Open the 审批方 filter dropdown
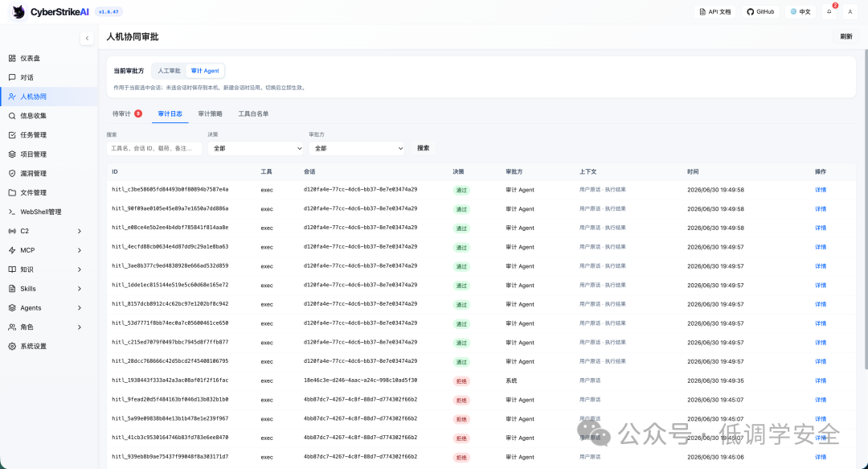Image resolution: width=868 pixels, height=469 pixels. point(357,148)
